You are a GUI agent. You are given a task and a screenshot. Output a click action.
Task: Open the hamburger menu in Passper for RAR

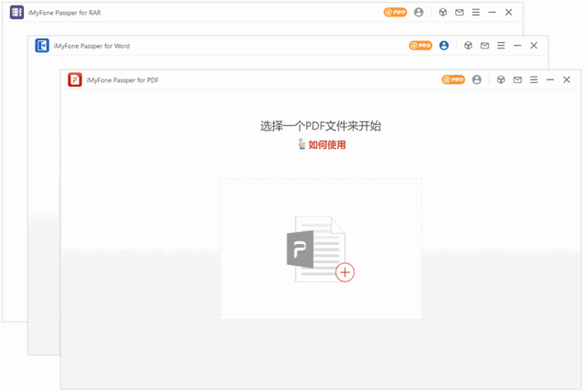pyautogui.click(x=475, y=13)
